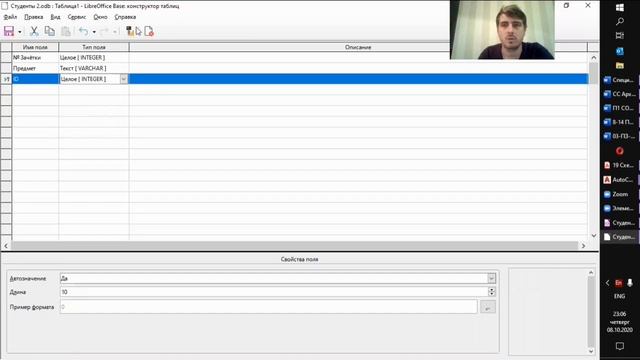
Task: Click the Paste clipboard icon
Action: coord(65,31)
